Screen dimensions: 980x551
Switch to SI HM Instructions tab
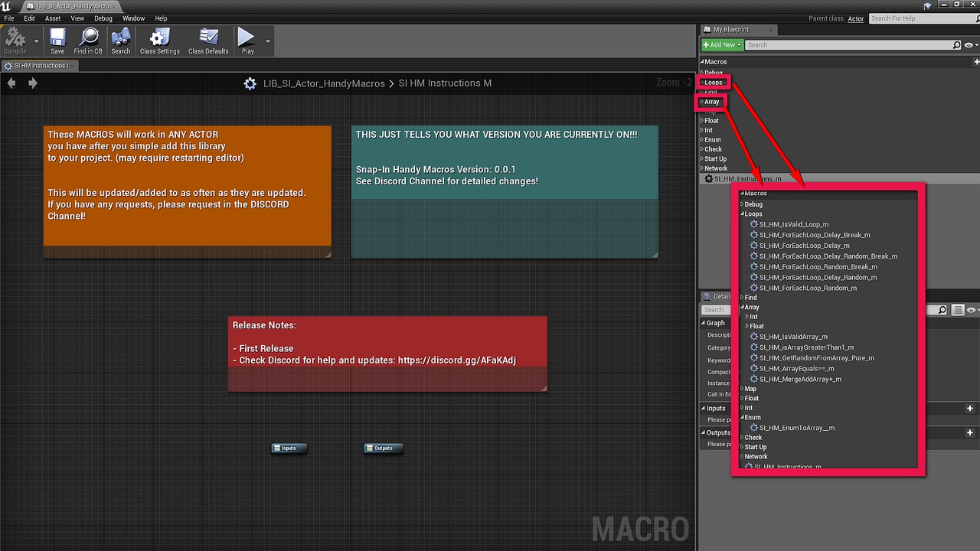click(x=40, y=66)
